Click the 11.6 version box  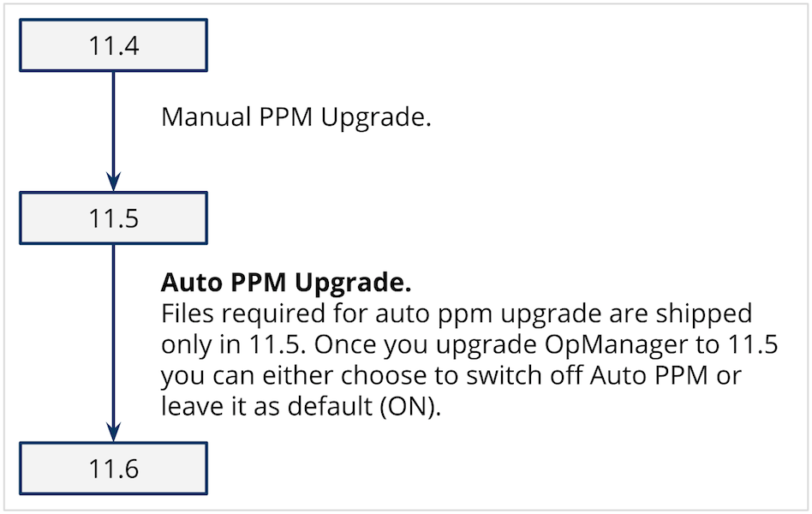point(113,469)
